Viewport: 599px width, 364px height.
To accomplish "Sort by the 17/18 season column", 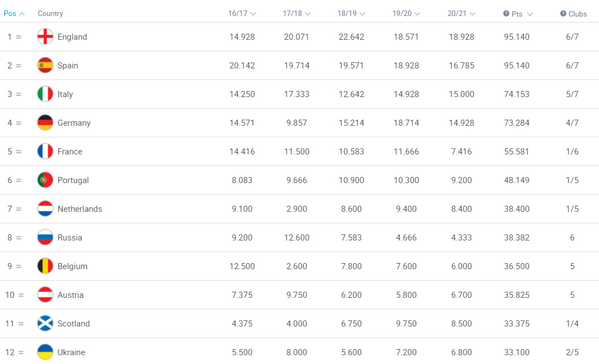I will pyautogui.click(x=296, y=13).
